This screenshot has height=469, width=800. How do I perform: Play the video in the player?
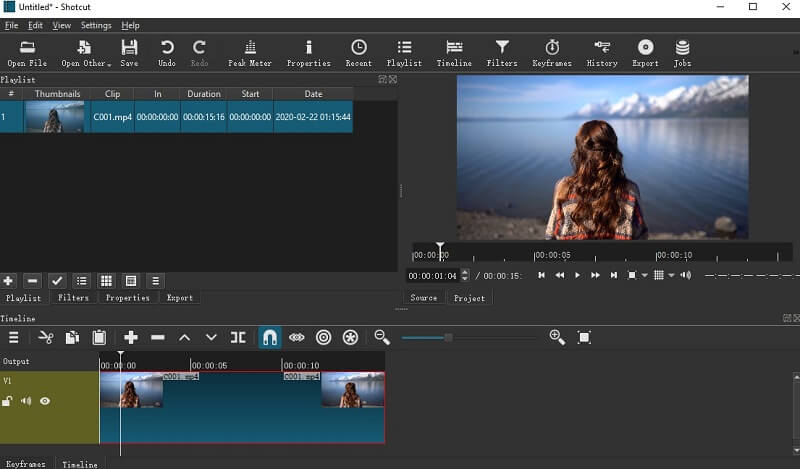pos(577,275)
